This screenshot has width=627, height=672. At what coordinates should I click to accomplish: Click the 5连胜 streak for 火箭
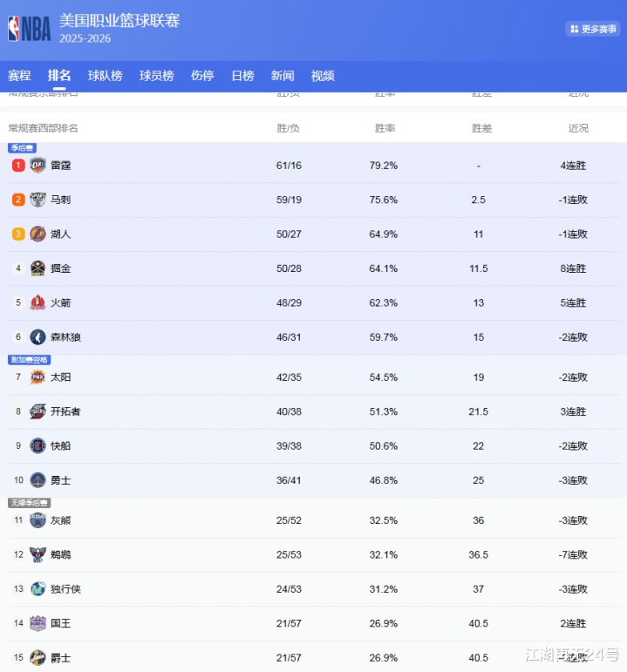pos(573,302)
